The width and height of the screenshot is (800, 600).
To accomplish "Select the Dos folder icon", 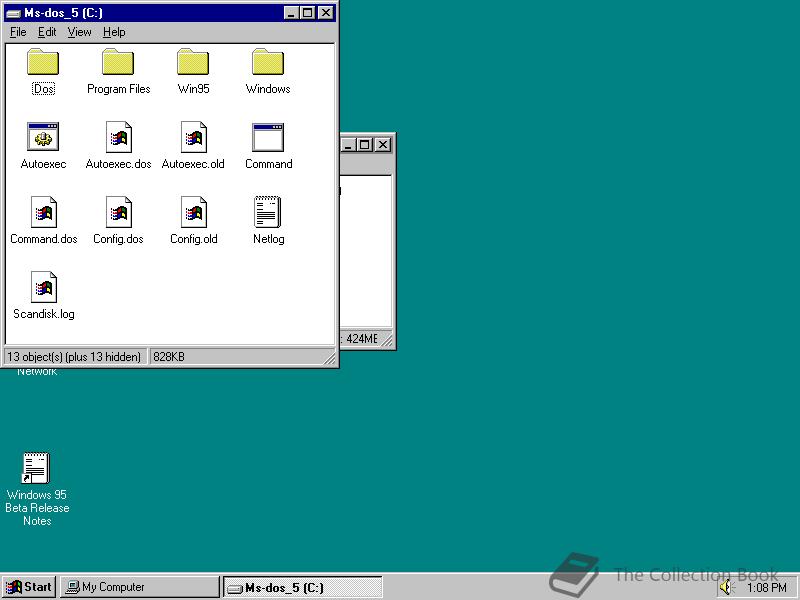I will click(x=43, y=62).
